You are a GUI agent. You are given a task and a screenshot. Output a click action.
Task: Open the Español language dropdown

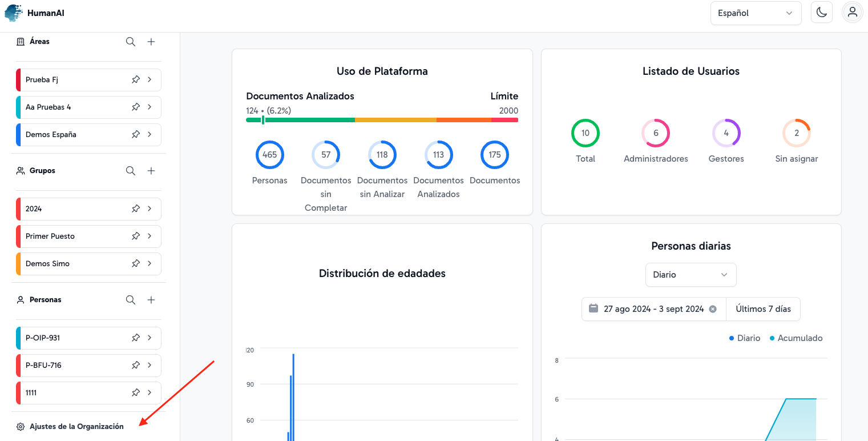756,13
